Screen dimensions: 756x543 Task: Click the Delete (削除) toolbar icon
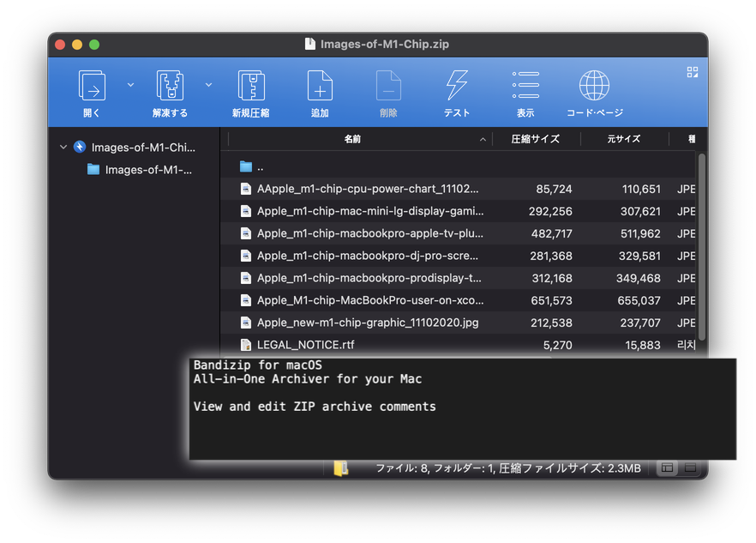388,86
